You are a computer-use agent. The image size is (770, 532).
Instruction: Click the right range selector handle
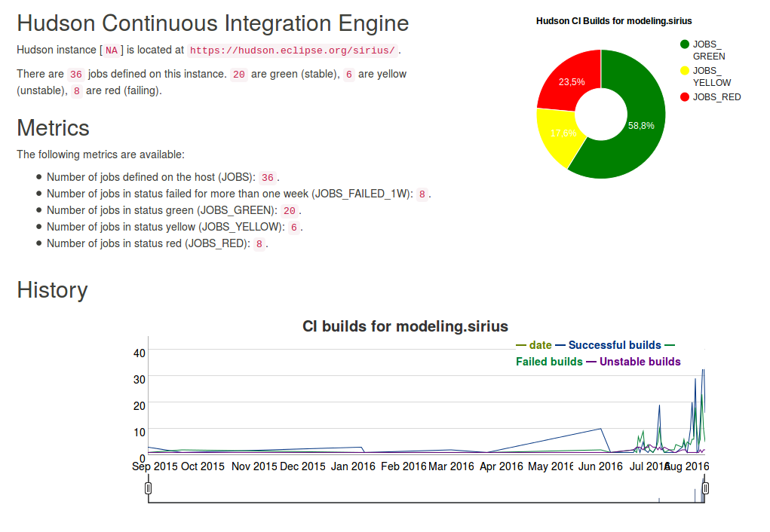tap(705, 488)
